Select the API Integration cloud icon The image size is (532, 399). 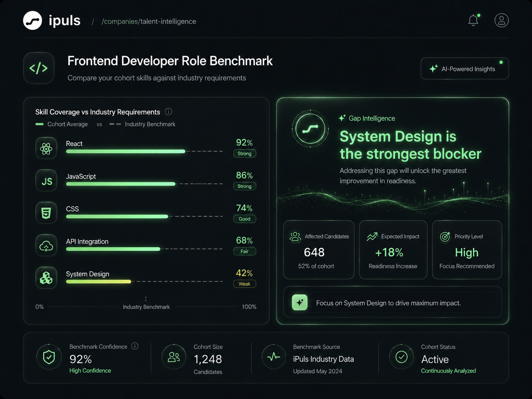46,245
